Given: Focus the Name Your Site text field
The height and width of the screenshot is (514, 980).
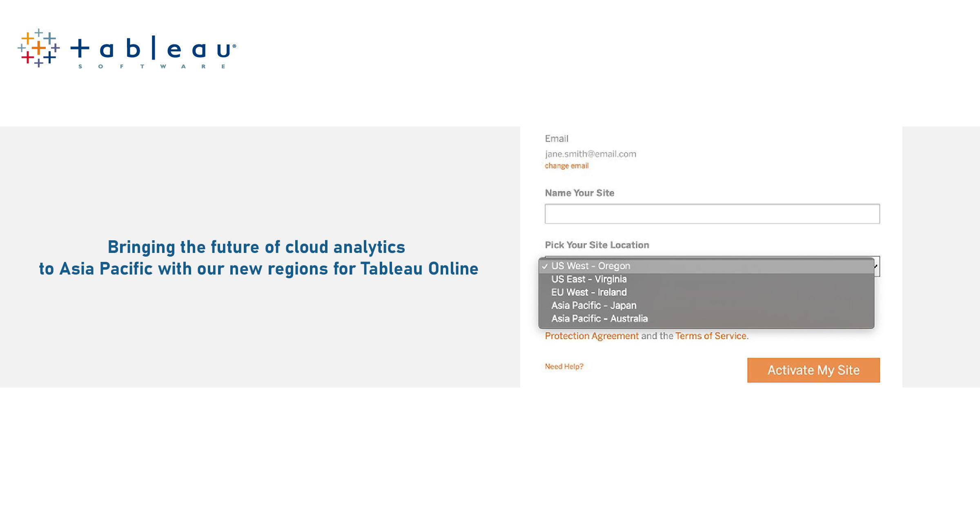Looking at the screenshot, I should (712, 214).
